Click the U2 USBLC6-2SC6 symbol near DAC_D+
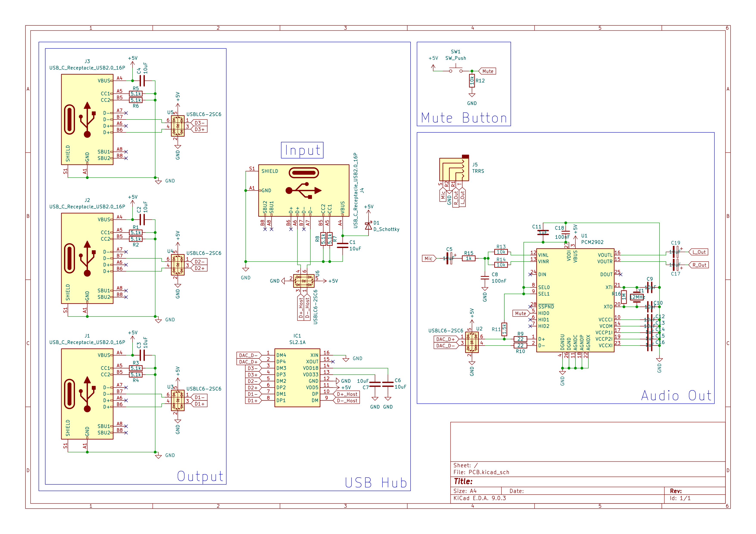 [472, 342]
